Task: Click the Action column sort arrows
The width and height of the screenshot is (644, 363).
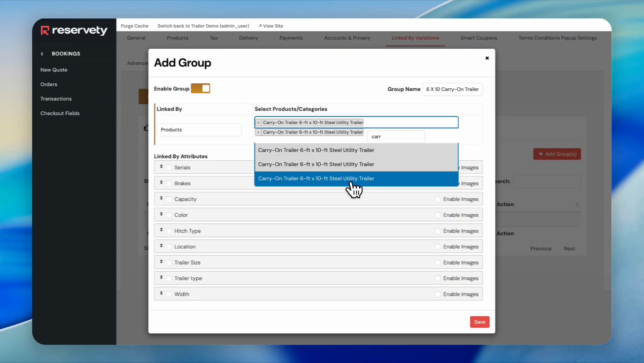Action: click(577, 204)
